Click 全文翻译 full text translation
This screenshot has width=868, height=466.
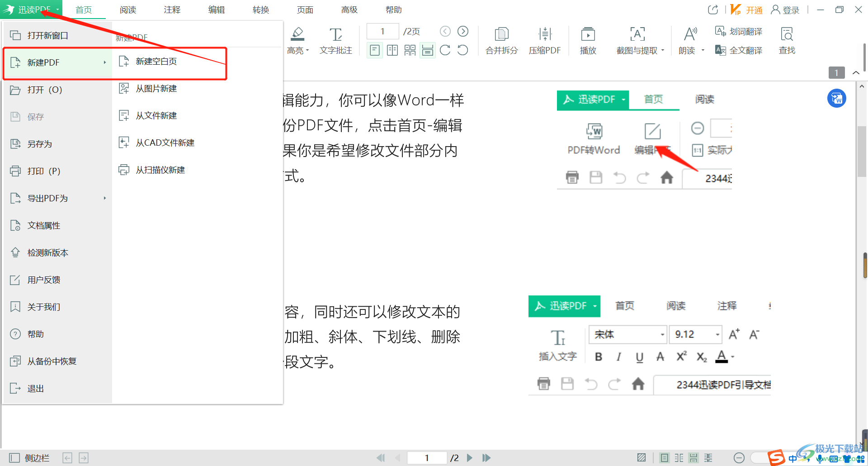coord(739,50)
